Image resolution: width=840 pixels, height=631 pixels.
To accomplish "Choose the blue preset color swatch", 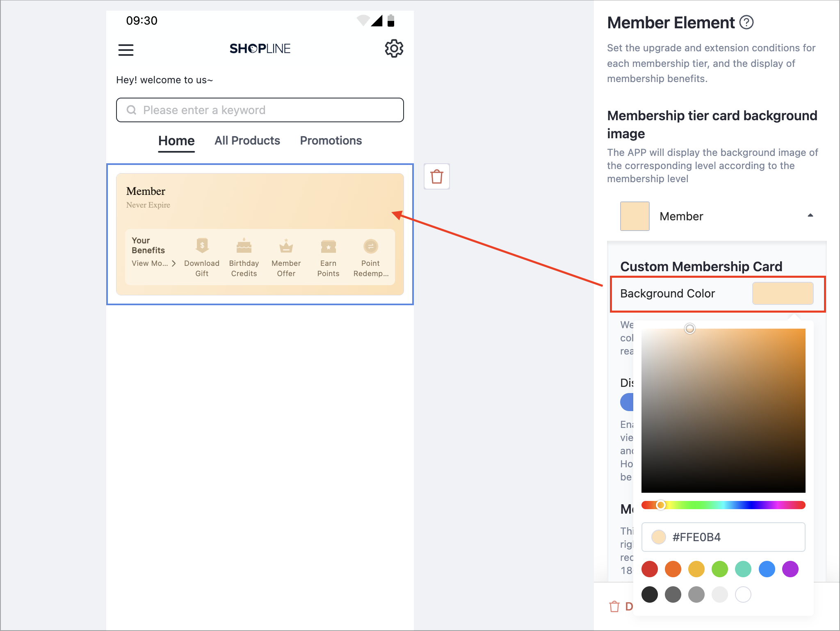I will point(767,569).
